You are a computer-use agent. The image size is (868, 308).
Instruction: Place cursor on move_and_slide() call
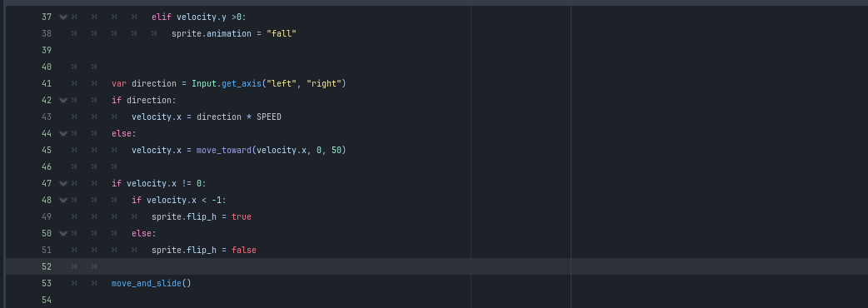[151, 283]
